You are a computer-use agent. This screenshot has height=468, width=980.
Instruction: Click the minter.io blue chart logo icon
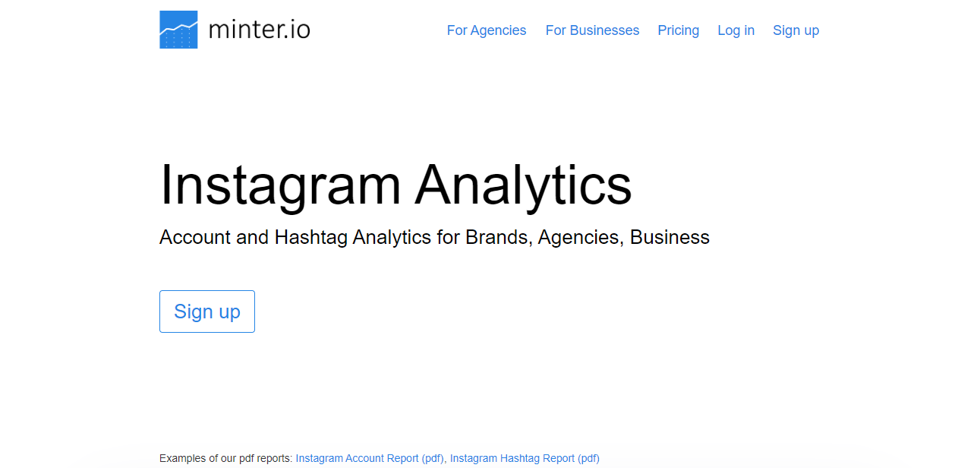click(x=178, y=30)
